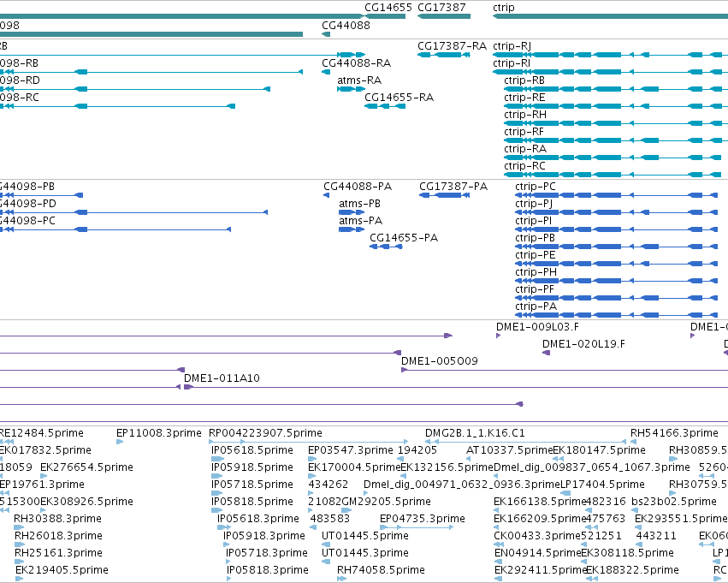Select the ctrip-PI protein label
The width and height of the screenshot is (728, 583).
click(x=533, y=221)
